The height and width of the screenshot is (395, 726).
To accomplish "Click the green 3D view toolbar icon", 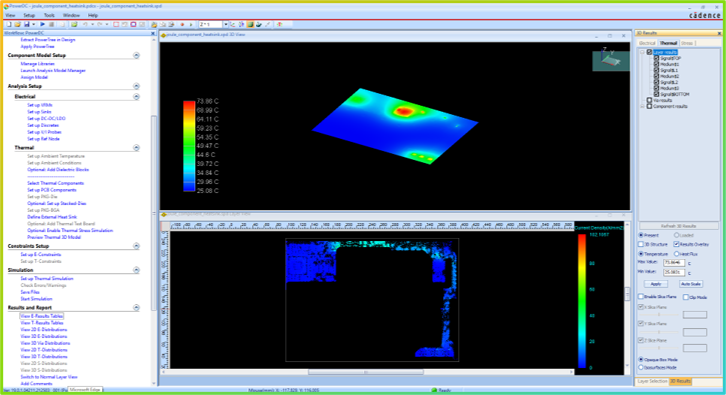I will pos(250,24).
